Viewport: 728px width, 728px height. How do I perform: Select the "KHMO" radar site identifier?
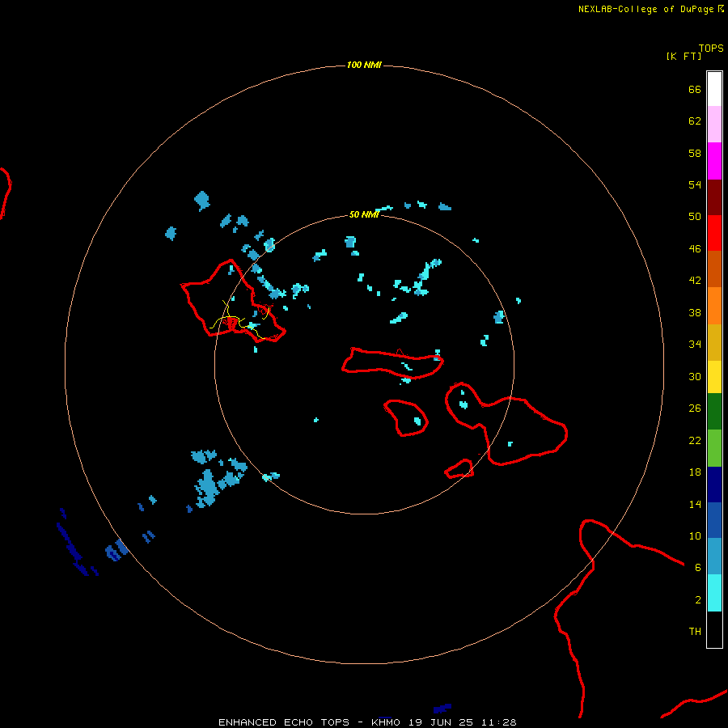point(386,722)
